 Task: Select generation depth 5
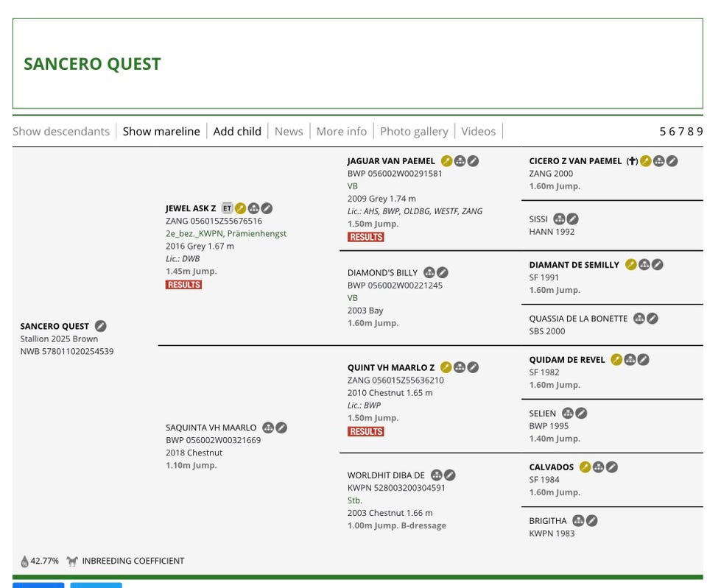(x=662, y=131)
